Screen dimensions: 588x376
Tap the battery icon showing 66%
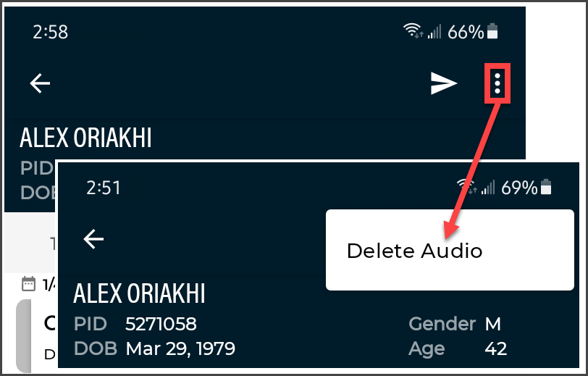coord(493,31)
